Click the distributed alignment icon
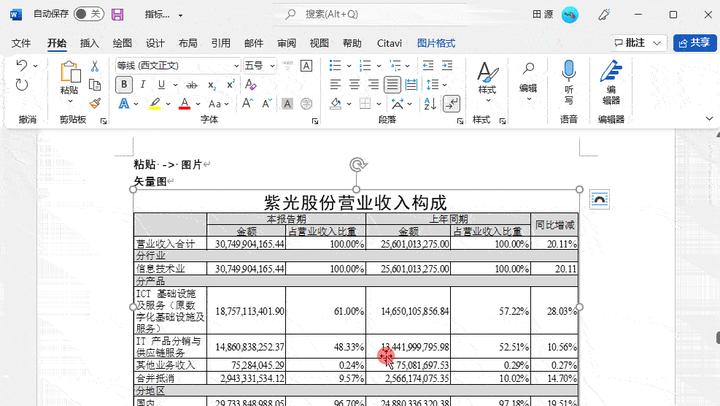 411,85
